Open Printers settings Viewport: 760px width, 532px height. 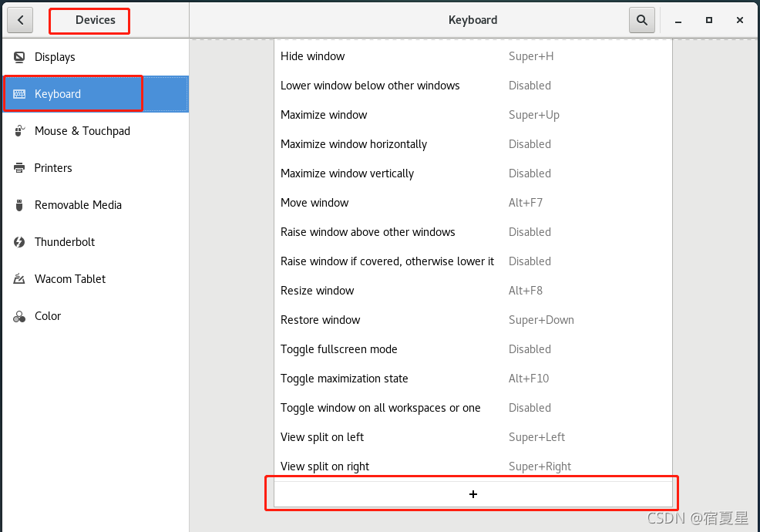pos(96,168)
